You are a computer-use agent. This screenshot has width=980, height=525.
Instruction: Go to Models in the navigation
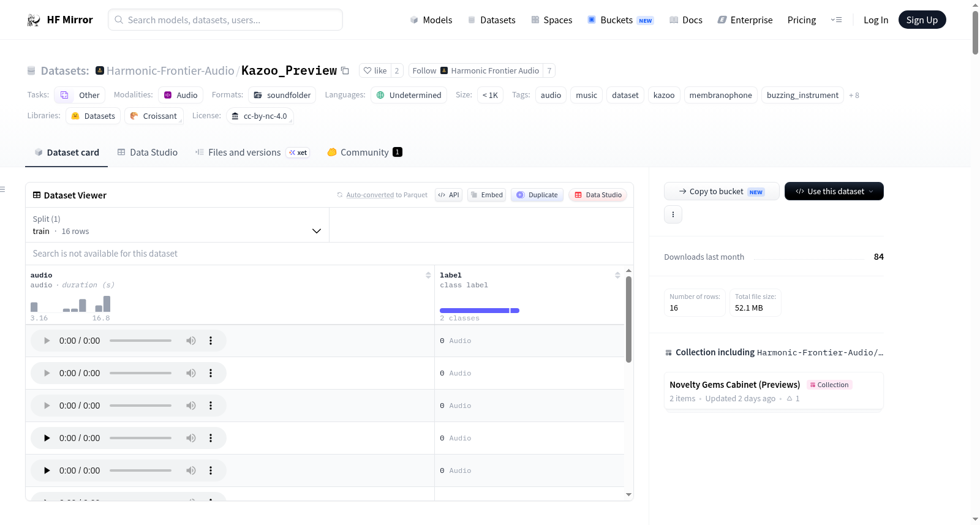coord(431,20)
